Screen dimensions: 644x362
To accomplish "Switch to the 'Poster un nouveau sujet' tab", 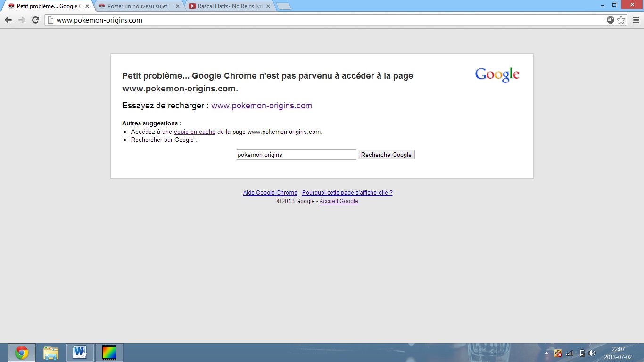I will pyautogui.click(x=140, y=6).
